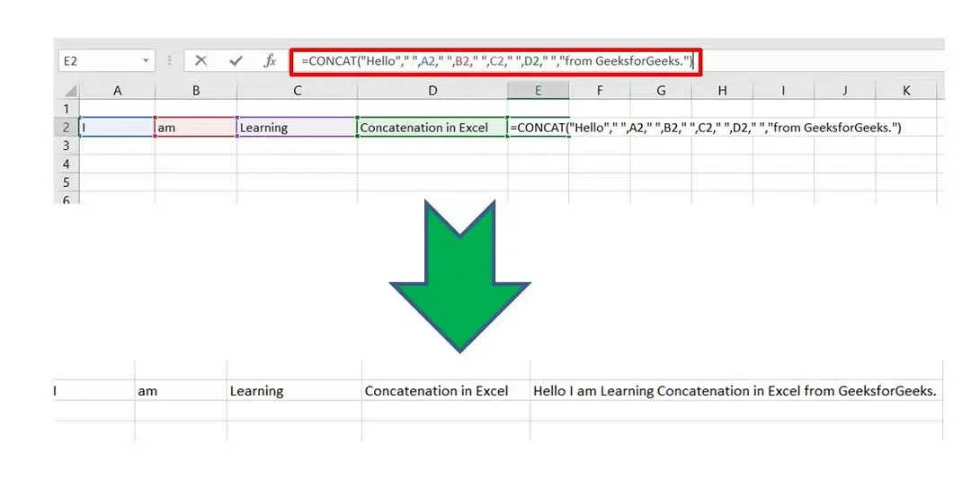Viewport: 980px width, 489px height.
Task: Click cell E2 showing the =CONCAT formula
Action: [539, 128]
